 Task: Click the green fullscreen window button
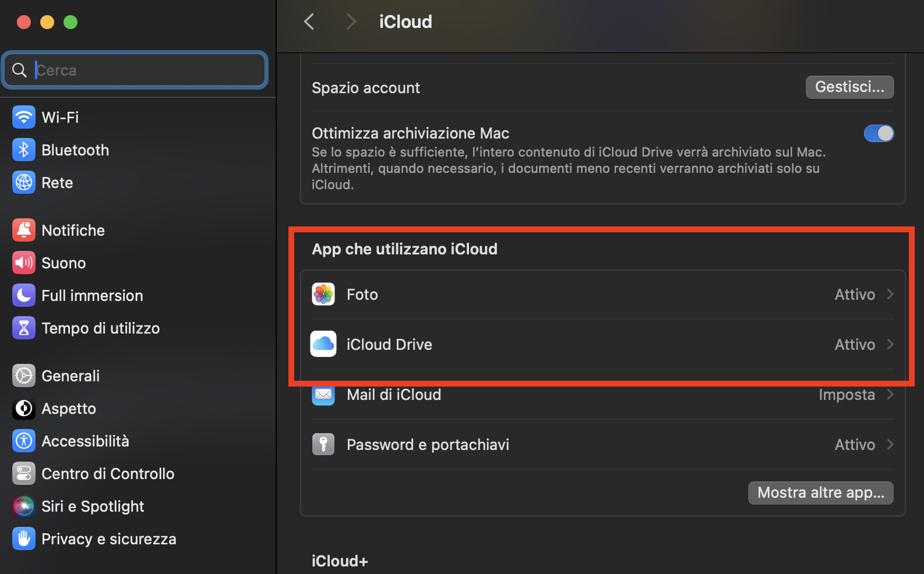70,22
